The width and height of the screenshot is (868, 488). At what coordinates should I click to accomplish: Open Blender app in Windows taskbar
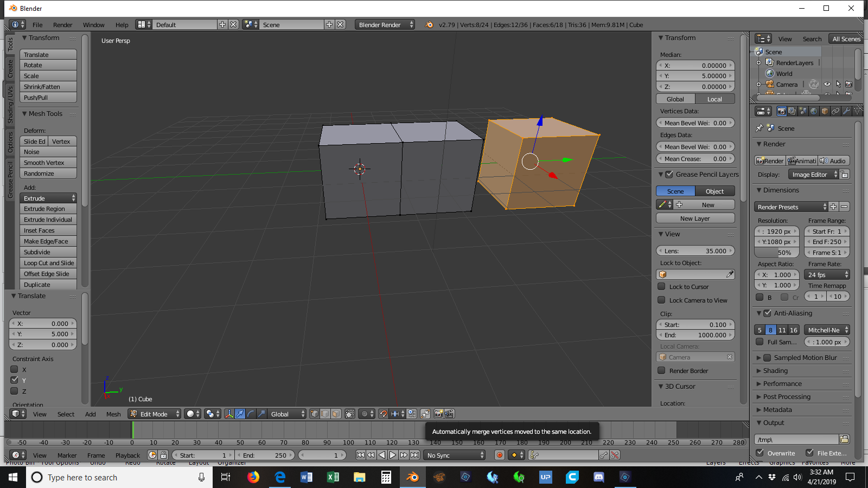click(x=413, y=477)
